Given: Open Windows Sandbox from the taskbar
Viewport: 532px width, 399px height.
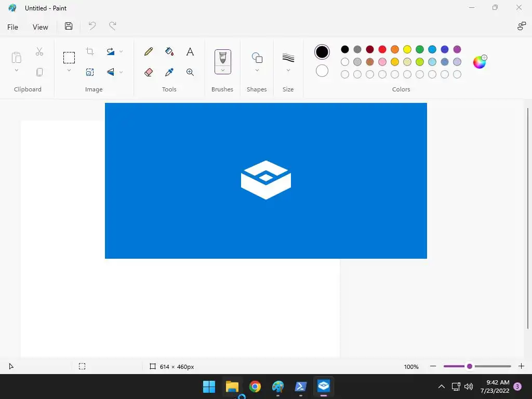Looking at the screenshot, I should pyautogui.click(x=323, y=386).
